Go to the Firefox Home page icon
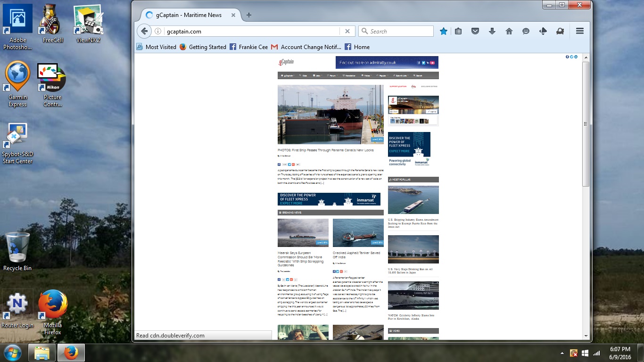This screenshot has width=644, height=362. pos(509,31)
